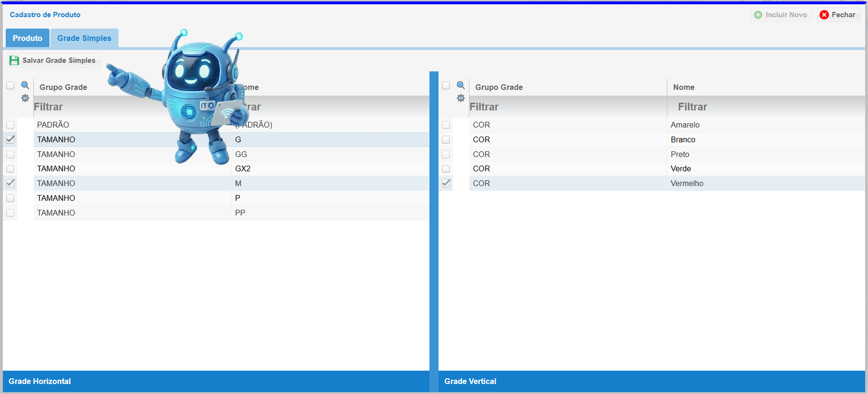This screenshot has width=868, height=394.
Task: Check the TAMANHO PP row checkbox
Action: [x=10, y=213]
